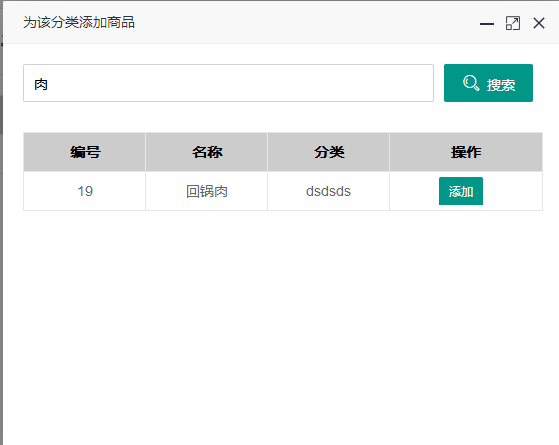Screen dimensions: 559x445
Task: Close the 为该分类添加商品 dialog
Action: pos(539,24)
